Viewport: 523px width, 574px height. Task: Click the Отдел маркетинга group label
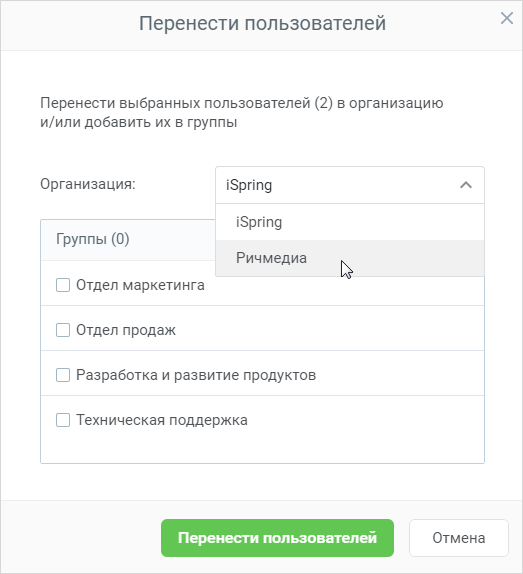tap(140, 285)
